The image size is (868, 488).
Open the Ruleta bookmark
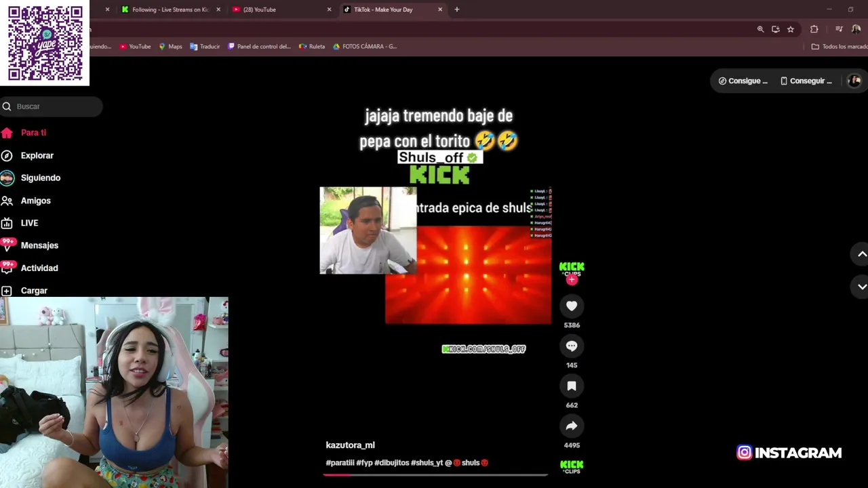coord(312,47)
